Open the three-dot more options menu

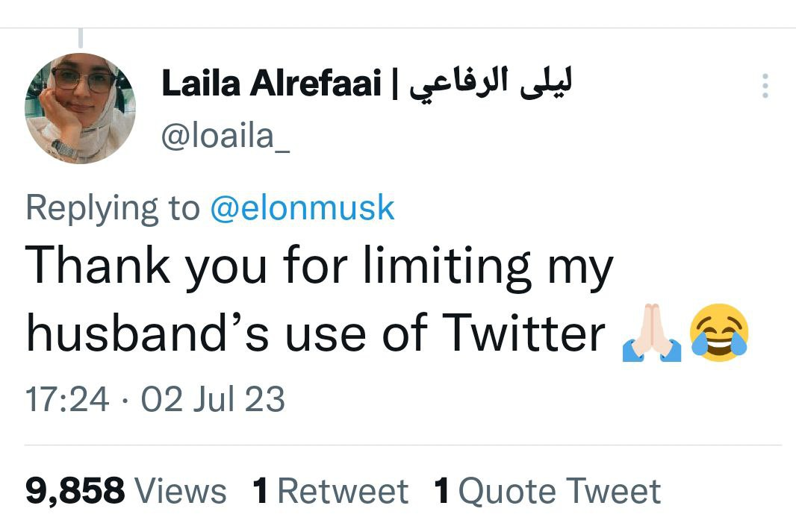coord(765,87)
